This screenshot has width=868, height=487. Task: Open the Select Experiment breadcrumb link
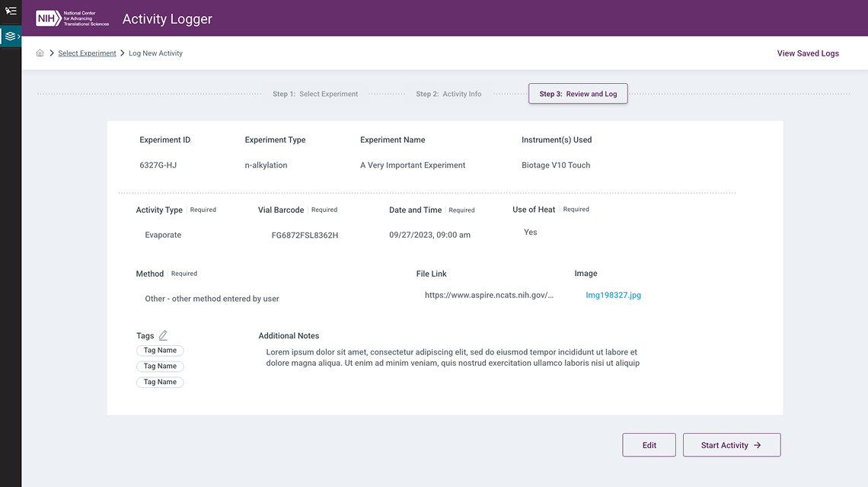[87, 53]
